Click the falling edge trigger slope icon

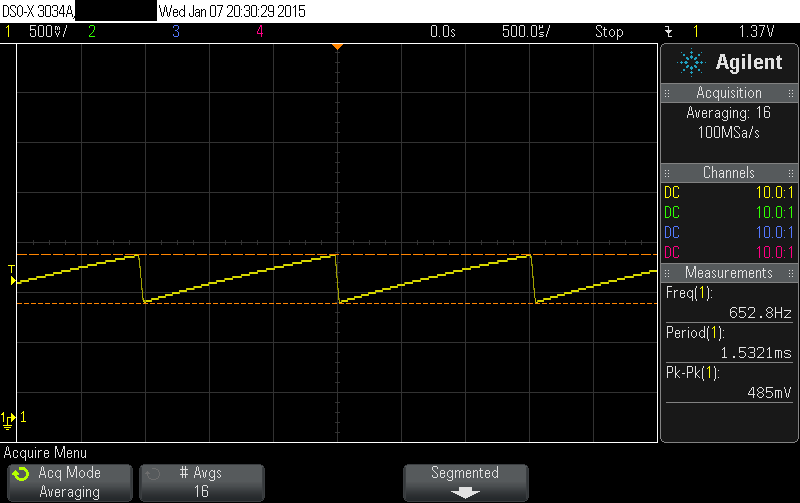(x=668, y=32)
